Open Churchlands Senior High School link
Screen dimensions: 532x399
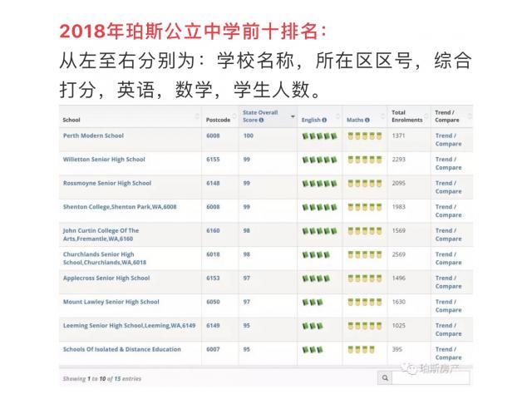coord(105,259)
